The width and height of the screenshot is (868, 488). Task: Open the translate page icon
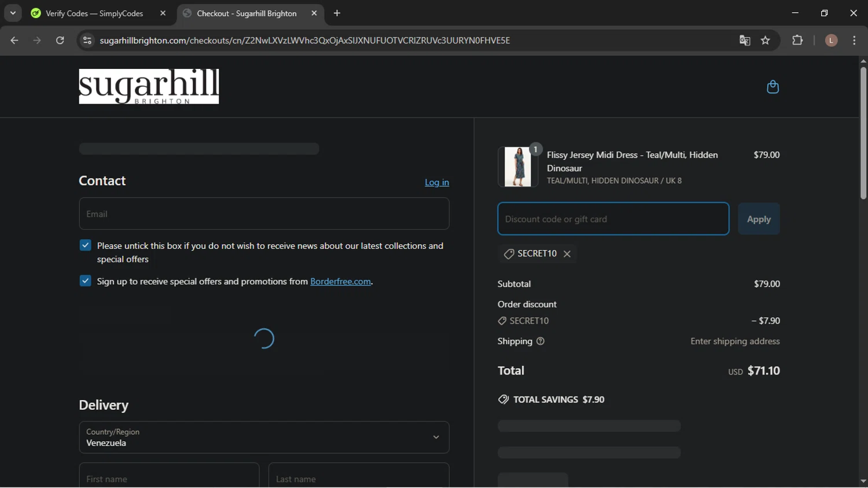pyautogui.click(x=745, y=41)
